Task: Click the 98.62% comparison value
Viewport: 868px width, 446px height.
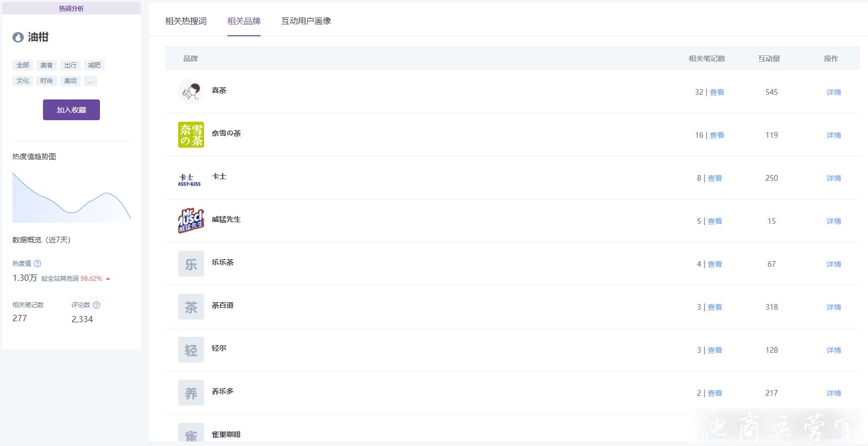Action: point(91,279)
